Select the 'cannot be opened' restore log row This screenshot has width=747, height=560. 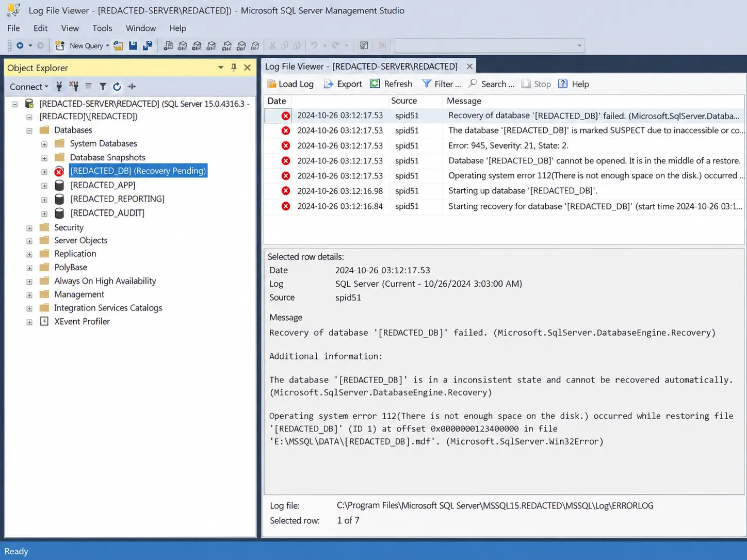click(x=505, y=160)
